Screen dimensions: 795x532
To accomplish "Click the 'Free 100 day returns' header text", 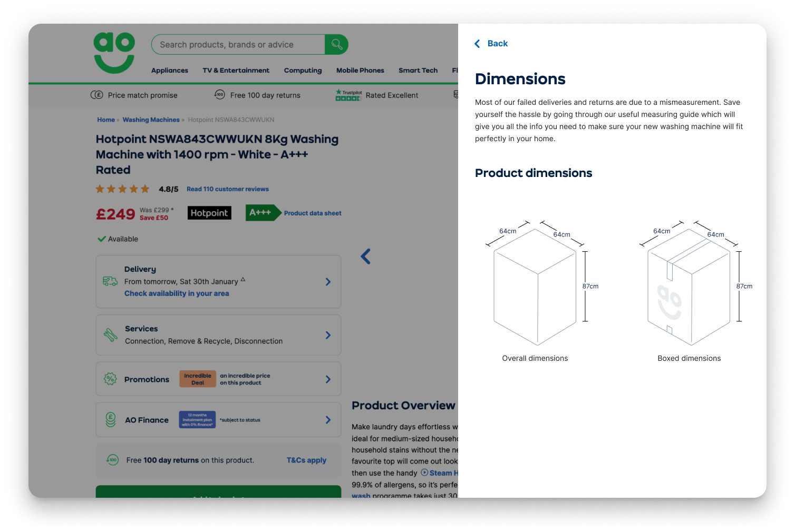I will tap(265, 95).
